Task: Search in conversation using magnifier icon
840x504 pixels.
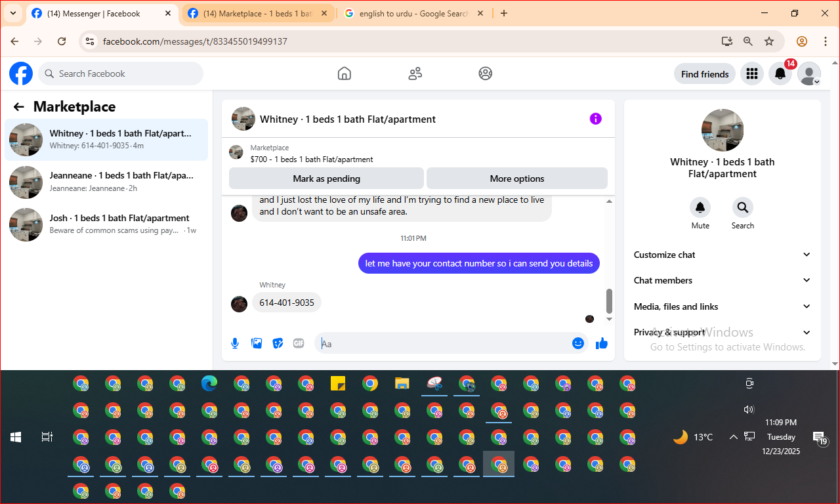Action: (743, 207)
